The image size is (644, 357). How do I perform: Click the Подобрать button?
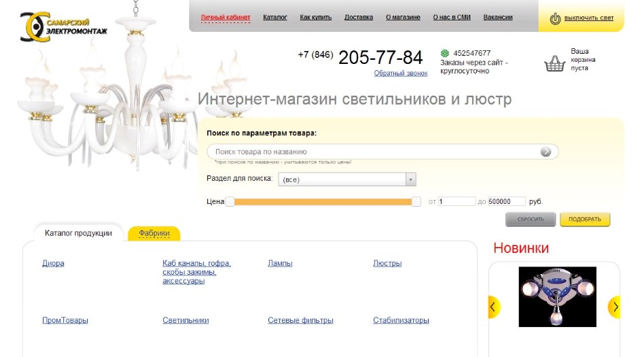coord(585,219)
